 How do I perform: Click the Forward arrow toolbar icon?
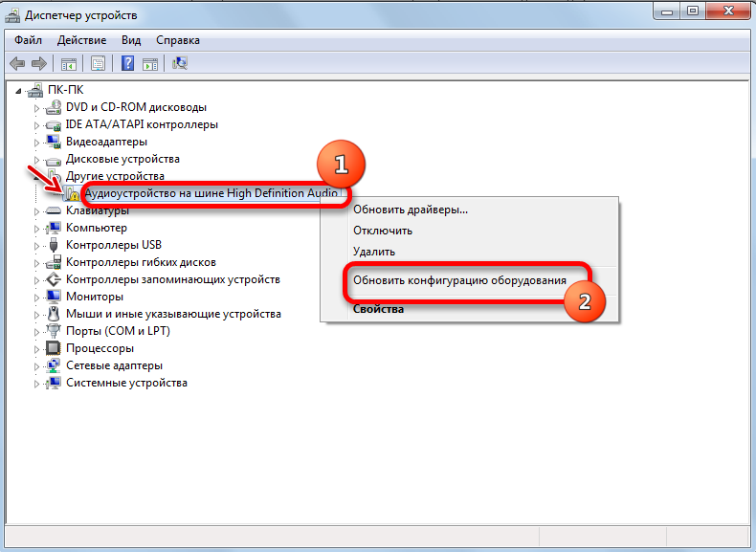(38, 63)
